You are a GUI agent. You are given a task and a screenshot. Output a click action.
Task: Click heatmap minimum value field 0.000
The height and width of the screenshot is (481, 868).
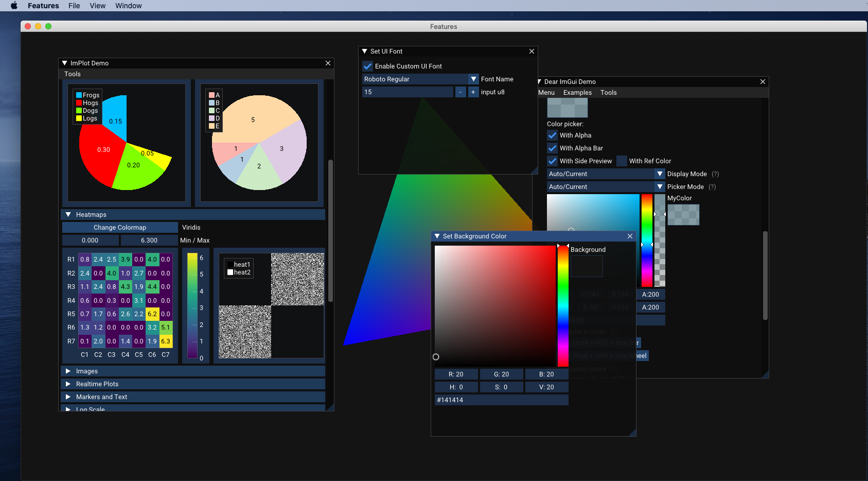click(x=90, y=240)
